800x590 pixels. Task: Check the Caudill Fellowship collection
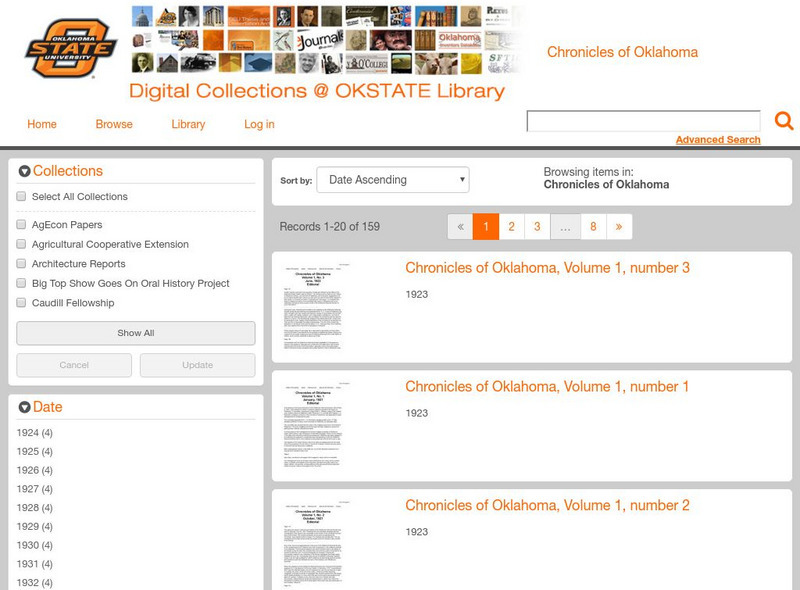click(21, 303)
